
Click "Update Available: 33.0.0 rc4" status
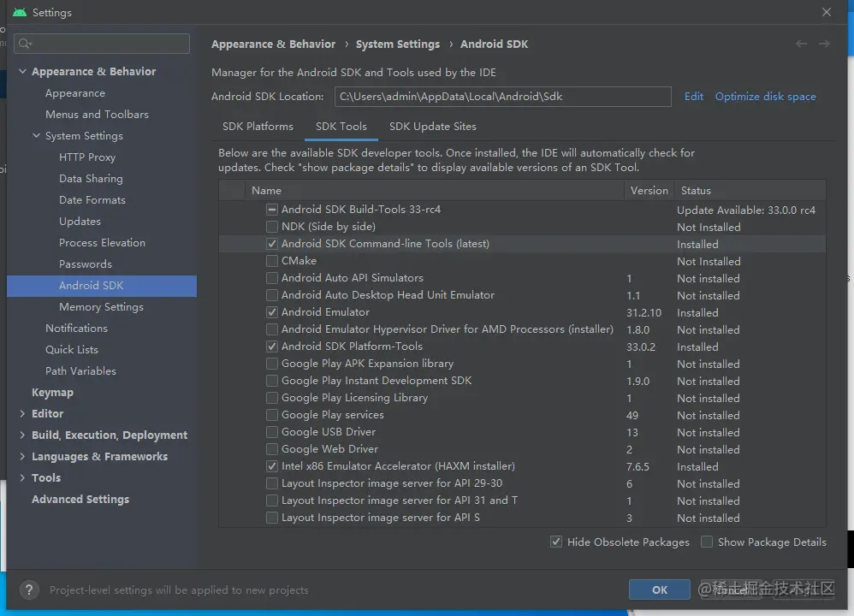tap(746, 210)
